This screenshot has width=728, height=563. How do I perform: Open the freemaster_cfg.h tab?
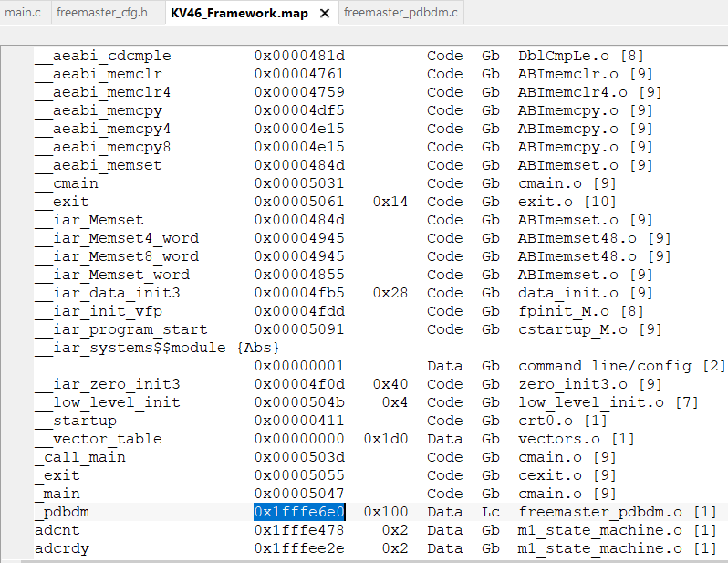pos(102,12)
